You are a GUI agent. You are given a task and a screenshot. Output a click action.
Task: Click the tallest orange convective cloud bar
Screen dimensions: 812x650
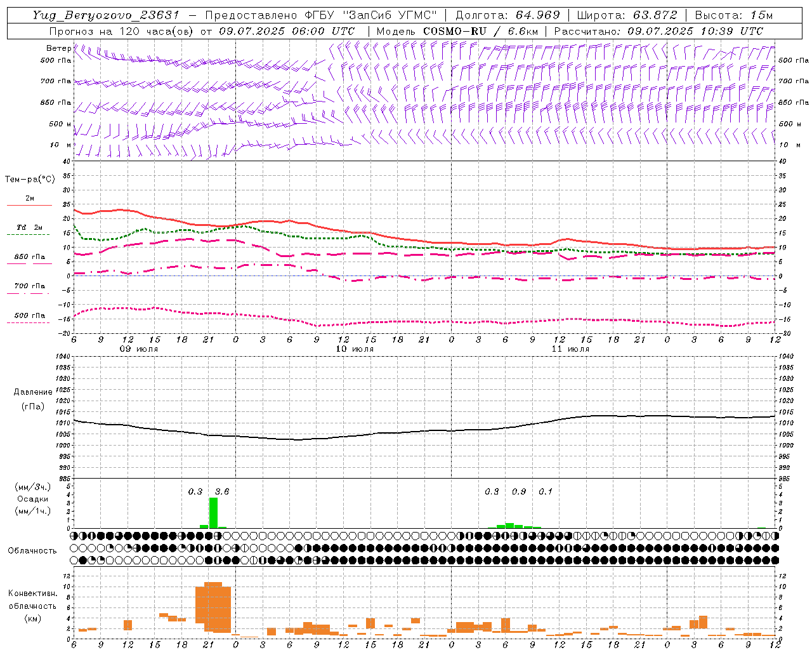tap(213, 607)
